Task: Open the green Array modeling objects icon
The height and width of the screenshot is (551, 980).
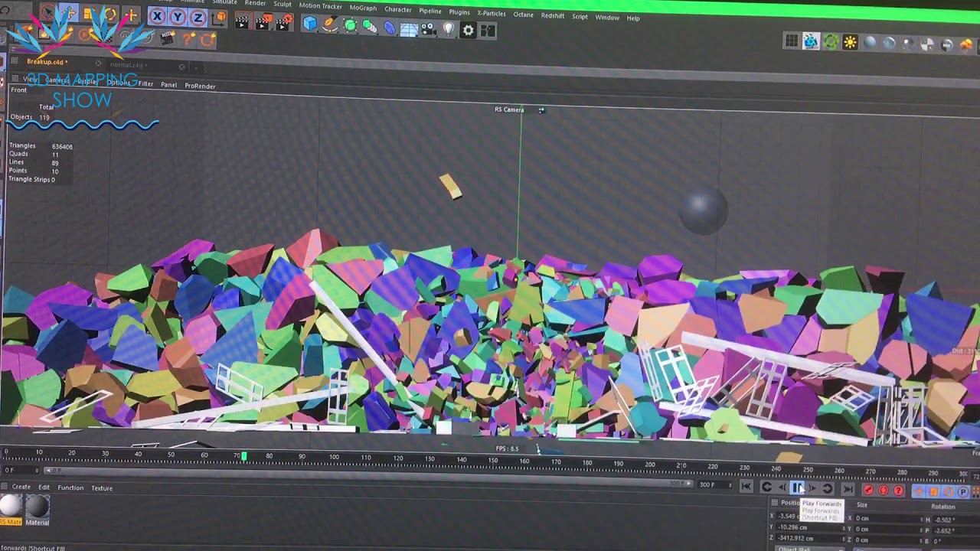Action: [x=370, y=26]
